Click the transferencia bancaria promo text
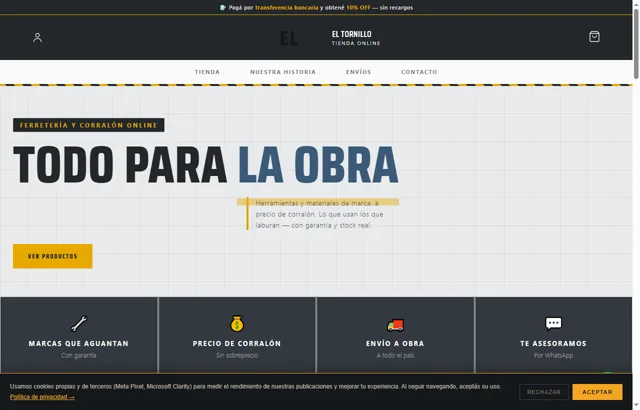640x410 pixels. point(287,7)
